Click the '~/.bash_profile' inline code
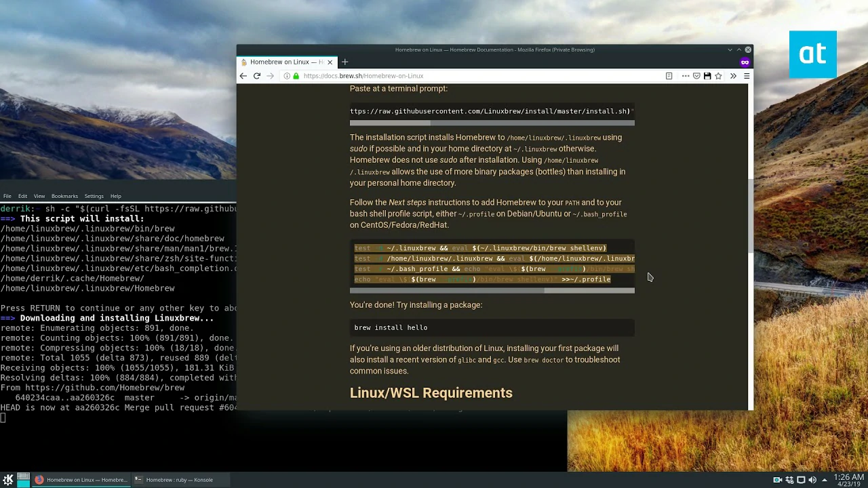The image size is (868, 488). (599, 214)
